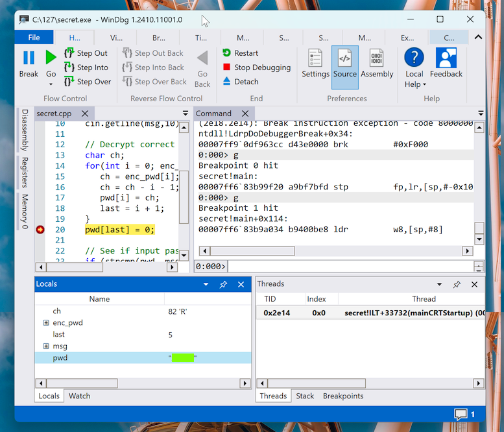
Task: Expand the msg variable tree node
Action: coord(46,346)
